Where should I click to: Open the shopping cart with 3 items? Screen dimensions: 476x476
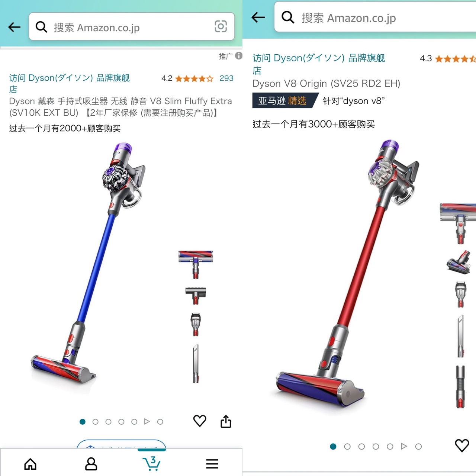tap(151, 463)
